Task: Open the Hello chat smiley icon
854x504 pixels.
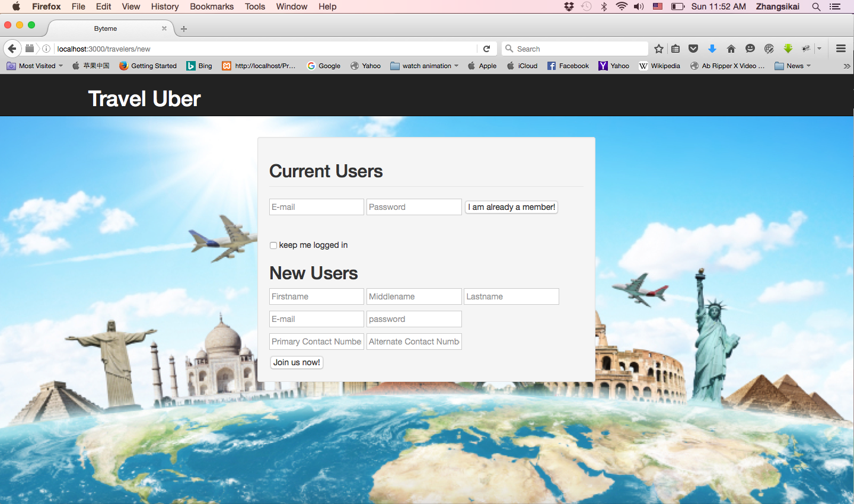Action: point(750,49)
